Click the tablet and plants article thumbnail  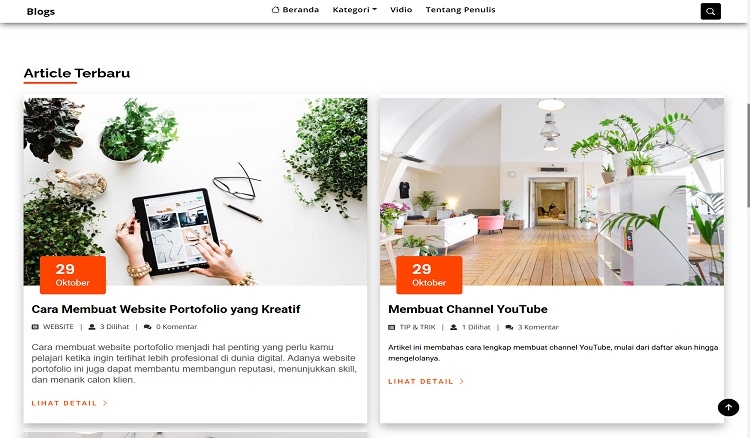pos(195,192)
